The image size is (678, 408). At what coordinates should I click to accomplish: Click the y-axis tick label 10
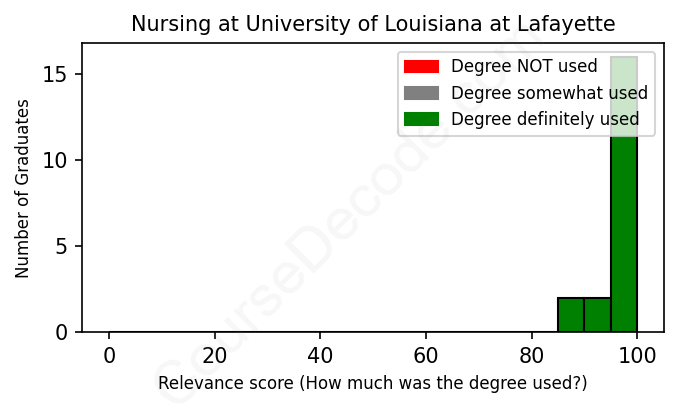[x=55, y=160]
